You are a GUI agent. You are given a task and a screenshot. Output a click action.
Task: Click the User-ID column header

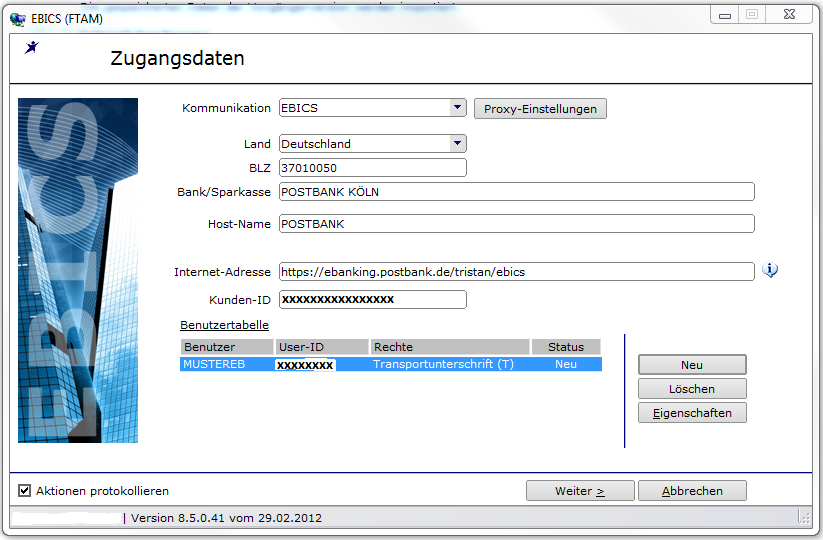click(x=322, y=347)
